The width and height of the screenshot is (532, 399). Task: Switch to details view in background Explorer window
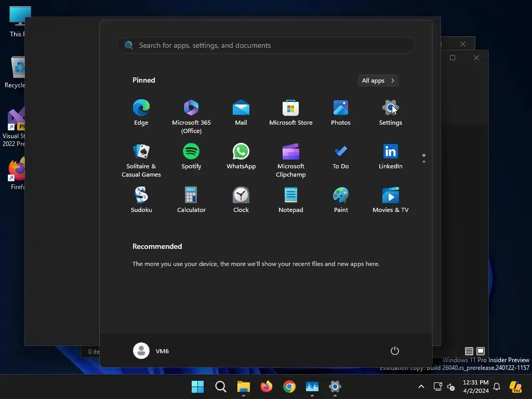(469, 351)
